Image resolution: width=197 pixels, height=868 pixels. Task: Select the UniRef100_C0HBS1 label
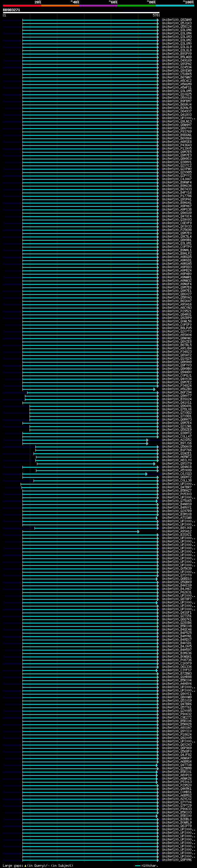[177, 792]
